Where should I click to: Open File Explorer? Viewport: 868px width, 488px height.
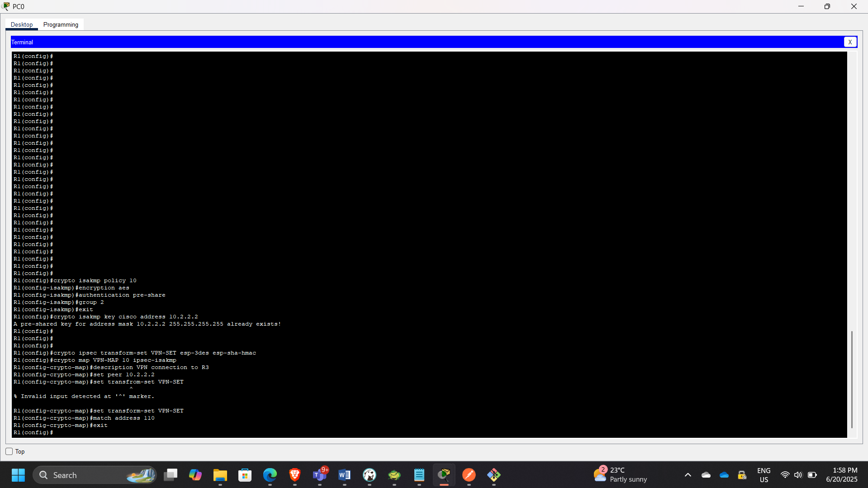pos(220,475)
